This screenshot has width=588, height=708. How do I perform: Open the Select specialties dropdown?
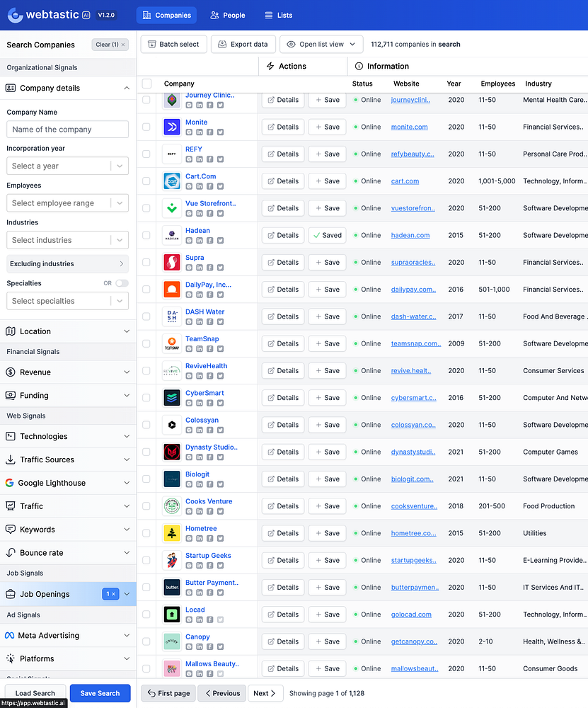point(68,301)
